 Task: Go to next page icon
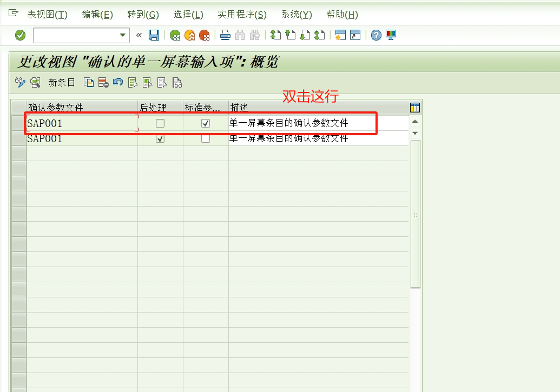305,35
